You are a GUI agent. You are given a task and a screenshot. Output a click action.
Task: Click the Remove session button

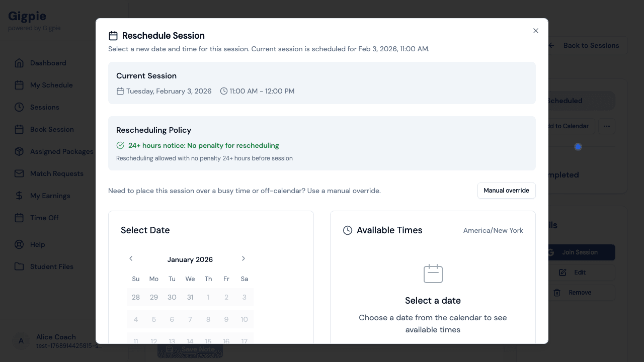coord(580,293)
